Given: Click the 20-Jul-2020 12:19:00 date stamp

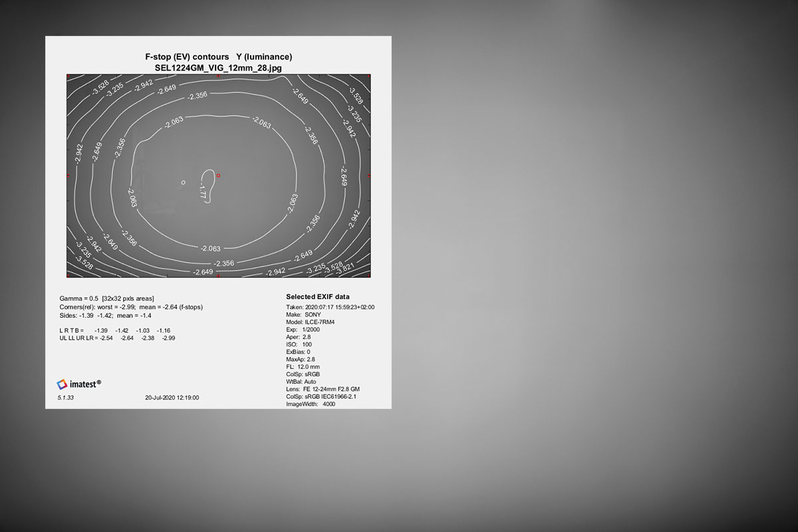Looking at the screenshot, I should point(172,398).
